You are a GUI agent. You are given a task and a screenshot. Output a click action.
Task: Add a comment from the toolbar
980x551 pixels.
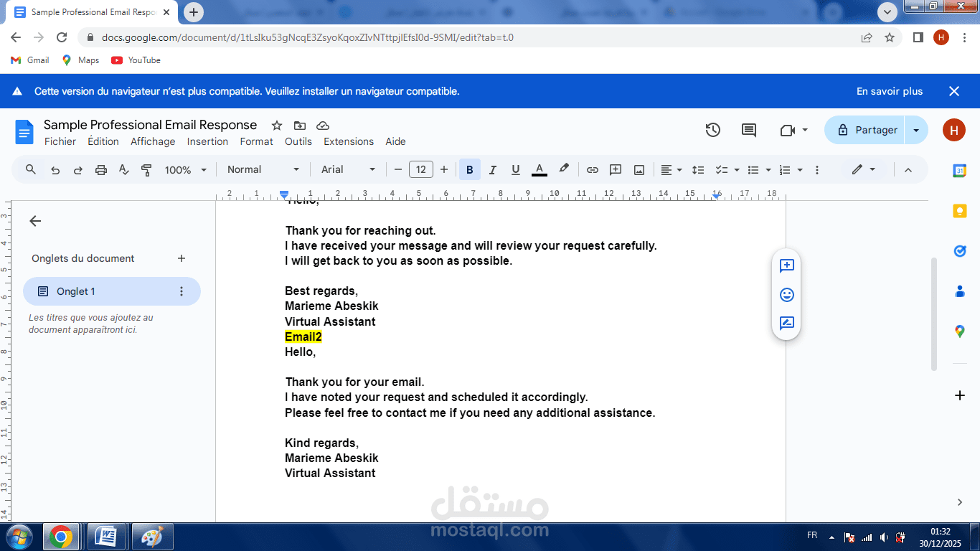tap(616, 170)
